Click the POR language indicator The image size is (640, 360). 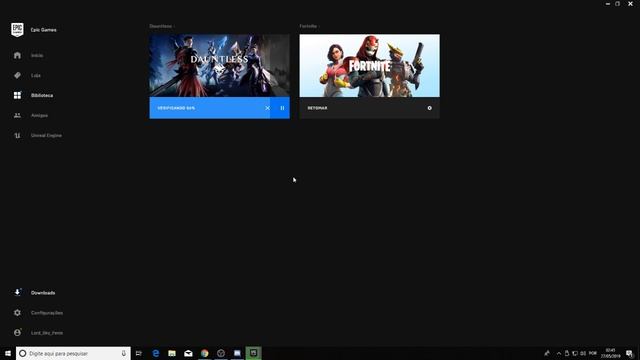pos(593,353)
